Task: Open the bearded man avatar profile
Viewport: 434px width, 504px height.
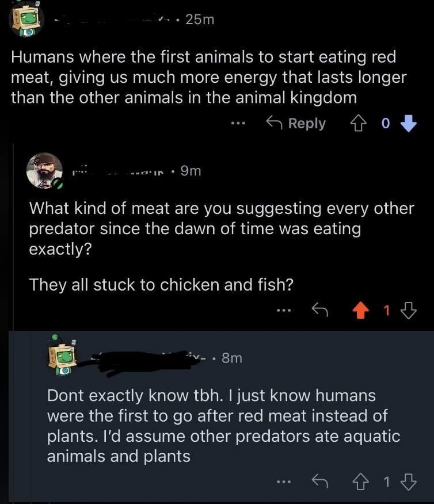Action: pos(45,170)
